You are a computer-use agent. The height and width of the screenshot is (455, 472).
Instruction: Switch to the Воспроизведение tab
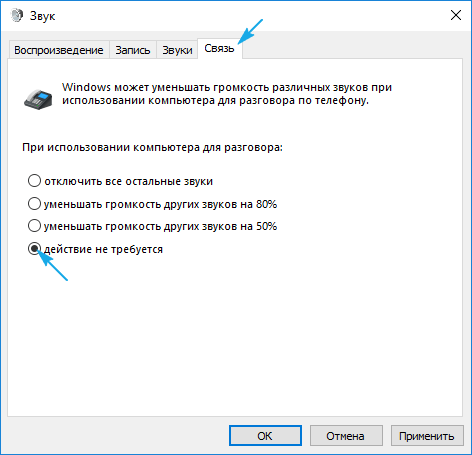(x=59, y=50)
